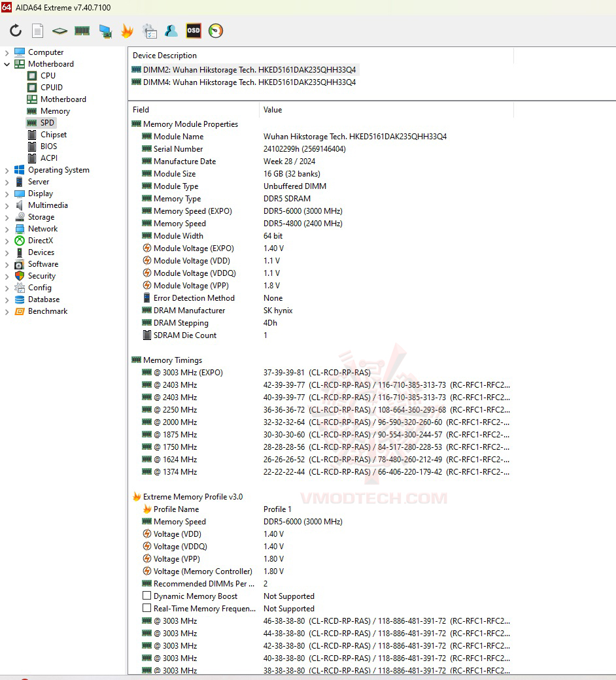Viewport: 616px width, 680px height.
Task: Select the @ 3003 MHz (EXPO) timing row
Action: pos(256,373)
